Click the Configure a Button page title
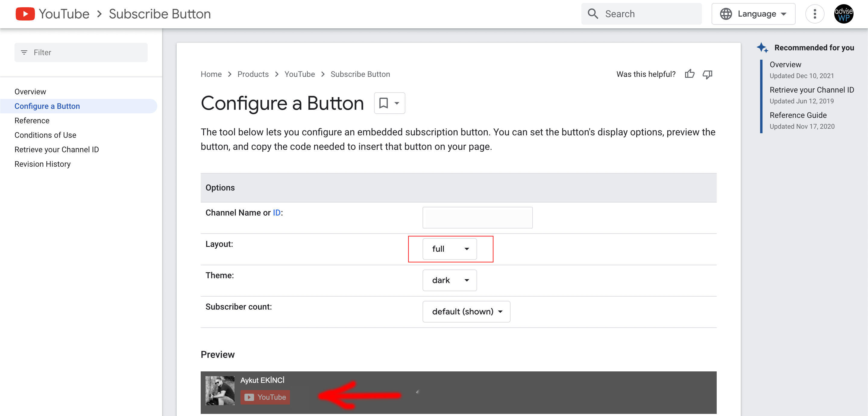The height and width of the screenshot is (416, 868). (282, 103)
